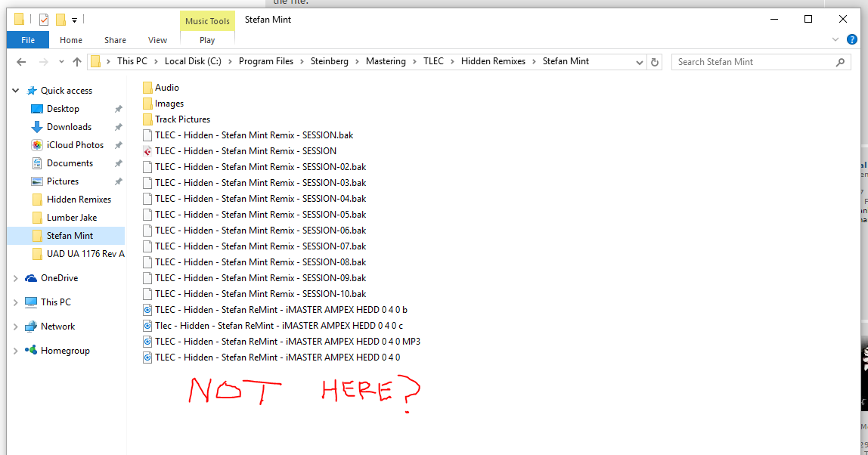Click the Homegroup icon in sidebar

coord(31,350)
